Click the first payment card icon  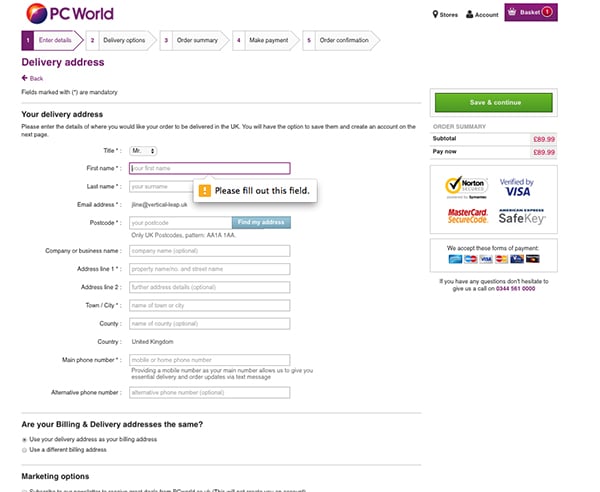[x=455, y=259]
